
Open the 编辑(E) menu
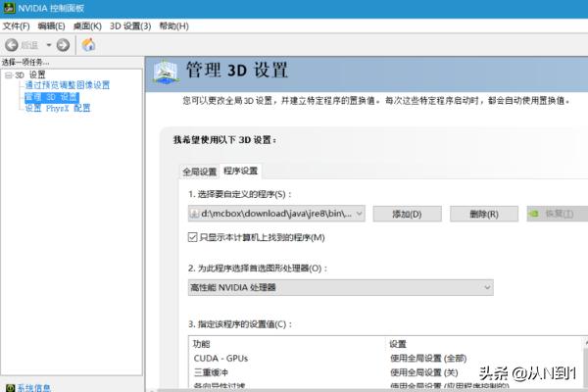(51, 26)
